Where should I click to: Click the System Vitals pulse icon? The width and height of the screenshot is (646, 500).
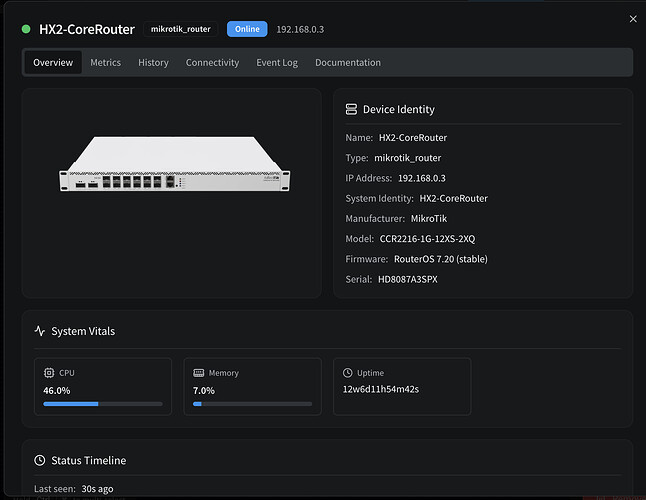tap(40, 331)
